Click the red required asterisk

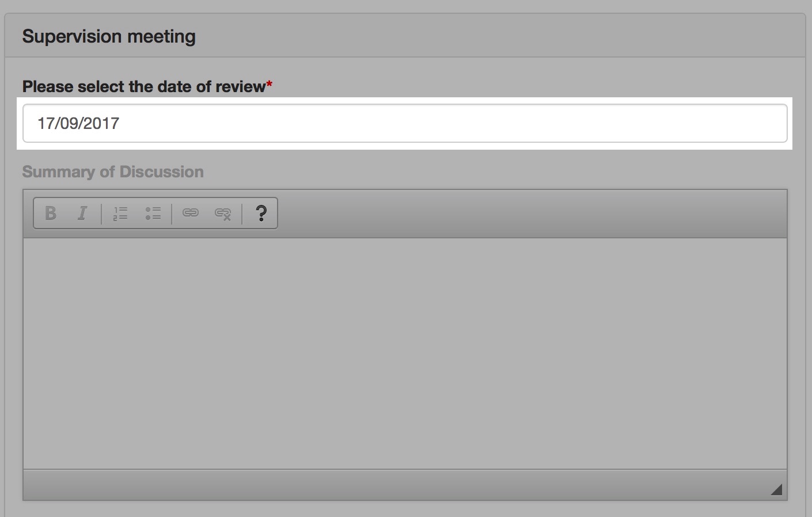270,85
